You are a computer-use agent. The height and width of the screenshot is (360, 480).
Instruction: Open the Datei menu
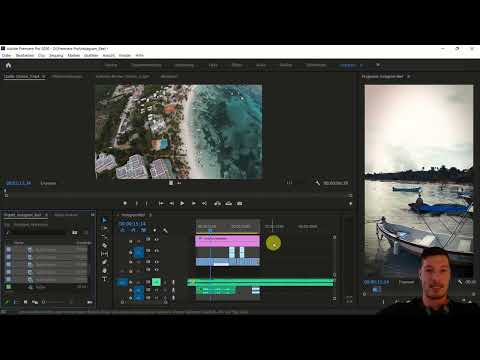coord(6,55)
